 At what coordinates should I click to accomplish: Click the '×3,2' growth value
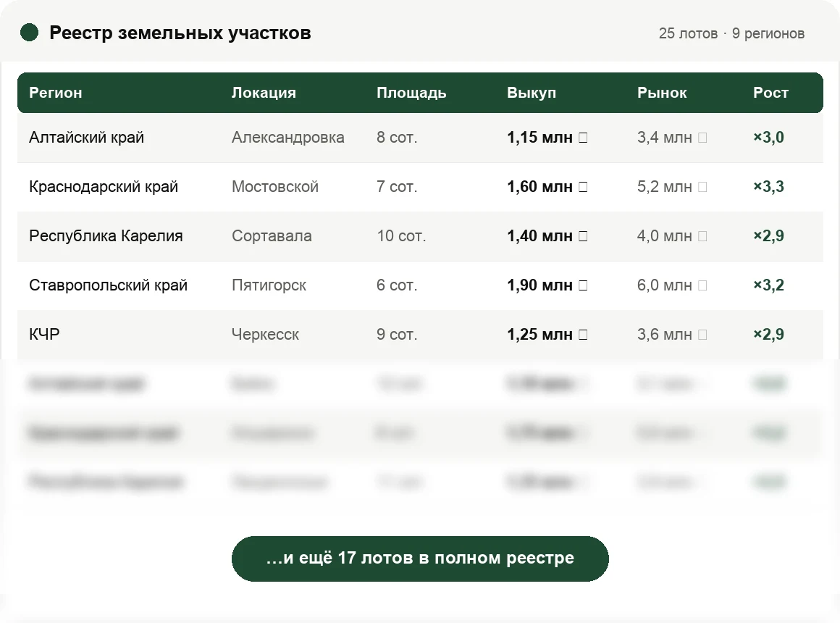[x=769, y=285]
